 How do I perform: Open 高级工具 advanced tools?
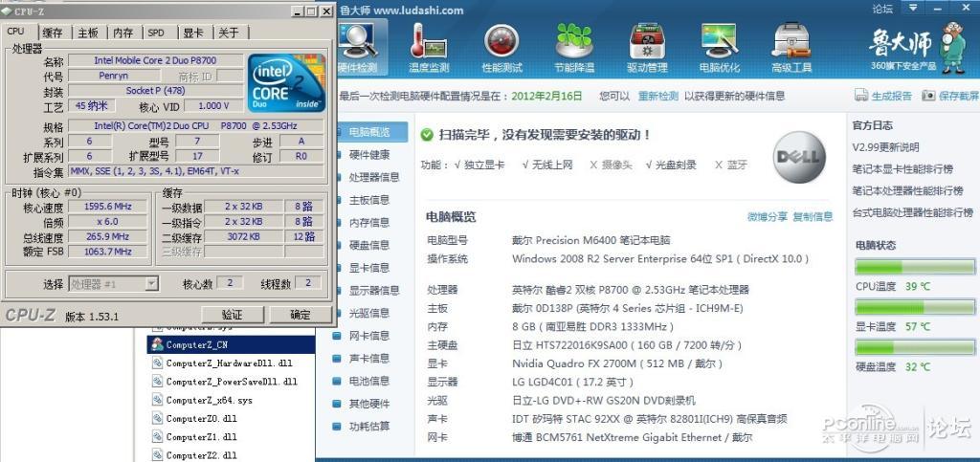tap(791, 48)
